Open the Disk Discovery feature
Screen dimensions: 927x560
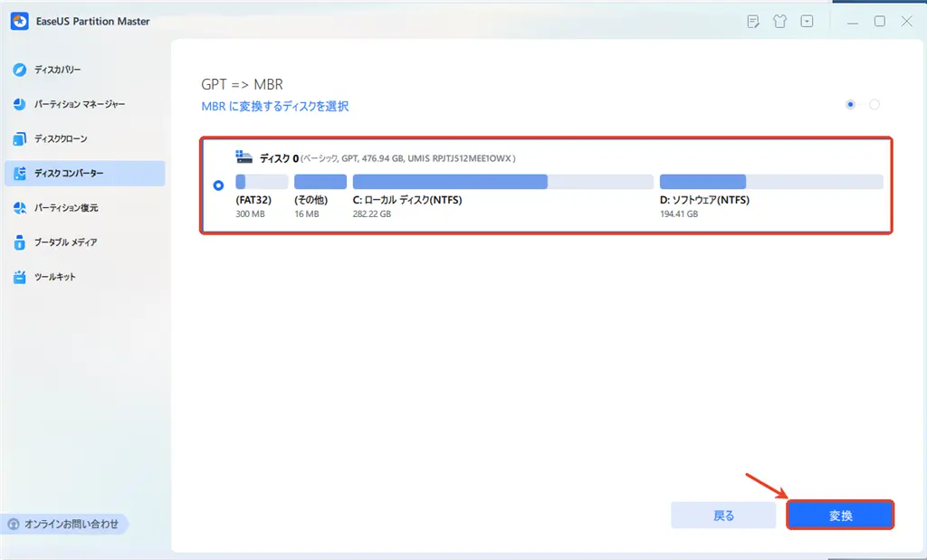coord(54,70)
